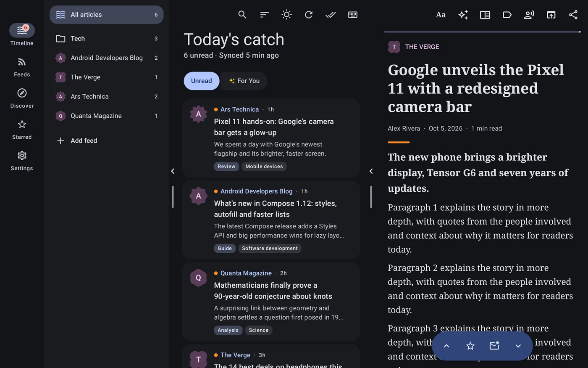The width and height of the screenshot is (588, 368).
Task: Open the Starred navigation tab
Action: 22,129
